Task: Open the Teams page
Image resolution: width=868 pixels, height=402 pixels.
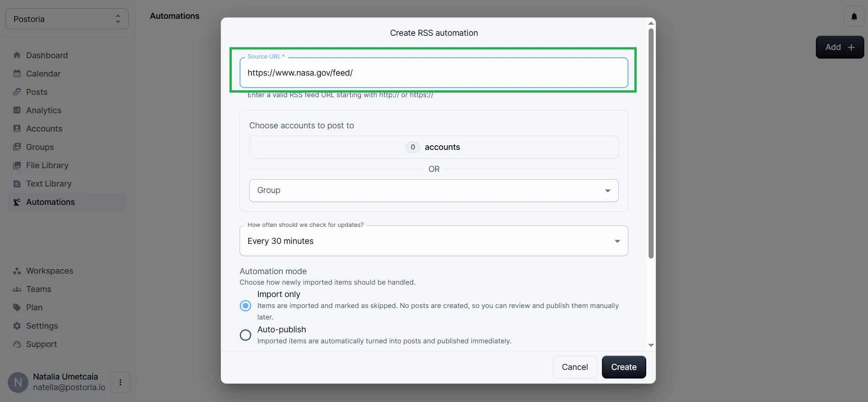Action: point(67,289)
